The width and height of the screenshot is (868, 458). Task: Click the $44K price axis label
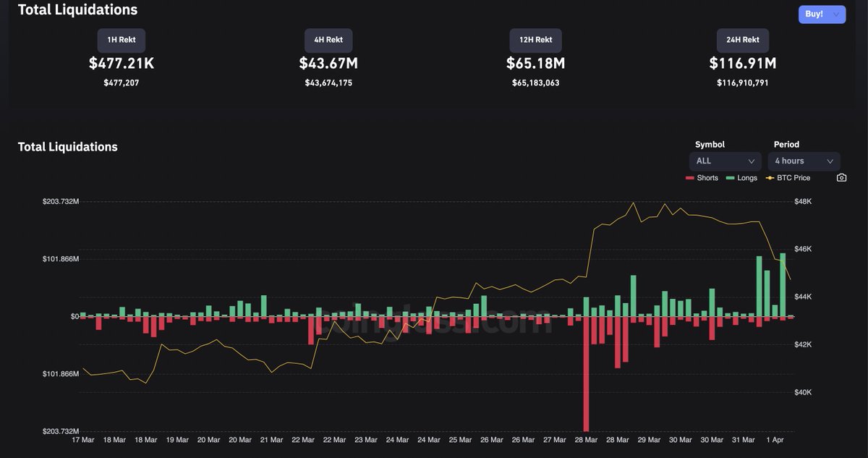point(804,297)
